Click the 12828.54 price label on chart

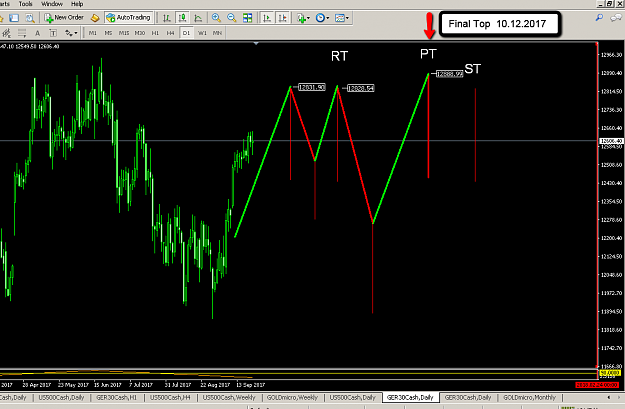(x=360, y=88)
